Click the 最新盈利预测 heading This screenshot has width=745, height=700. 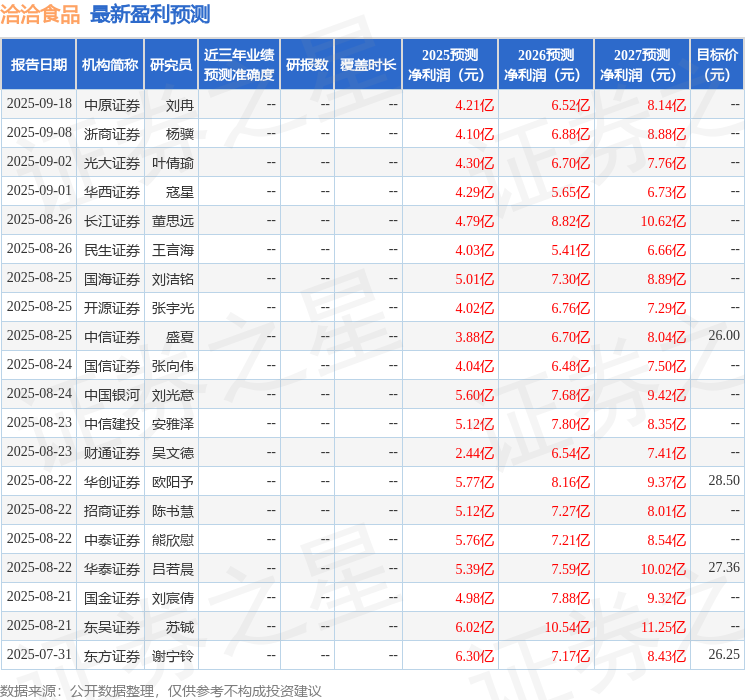coord(150,14)
